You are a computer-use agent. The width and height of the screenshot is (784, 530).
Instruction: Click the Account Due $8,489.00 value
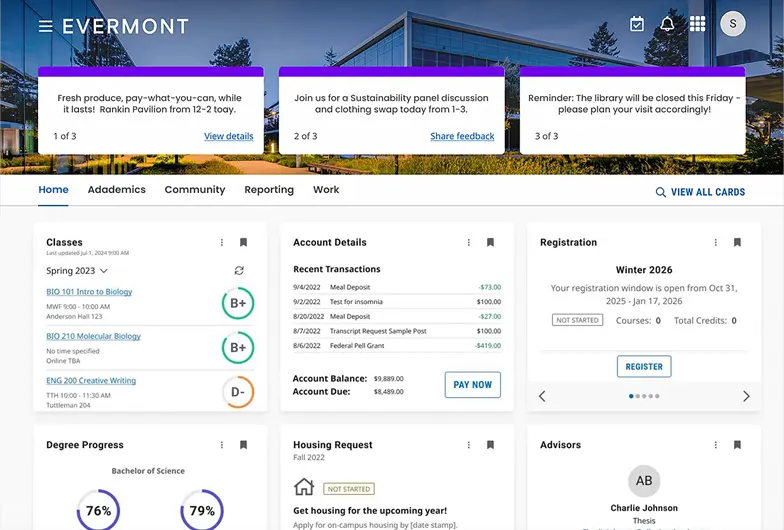click(x=388, y=392)
